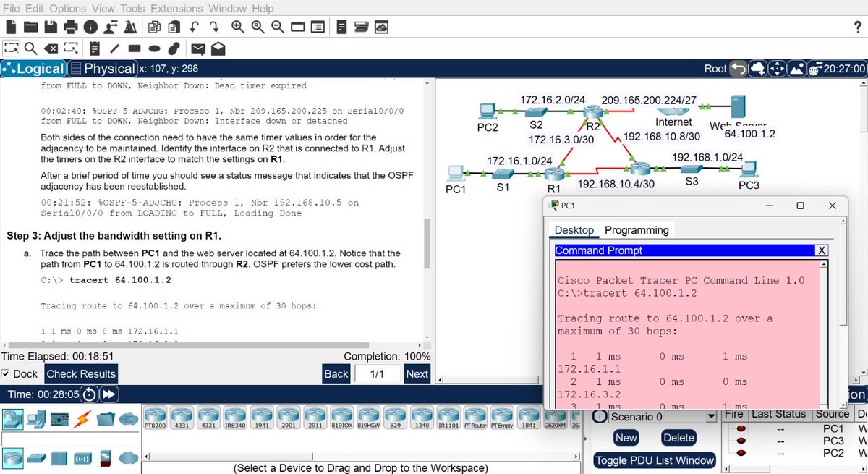Screen dimensions: 868x474
Task: Click the Redo arrow icon
Action: coord(213,27)
